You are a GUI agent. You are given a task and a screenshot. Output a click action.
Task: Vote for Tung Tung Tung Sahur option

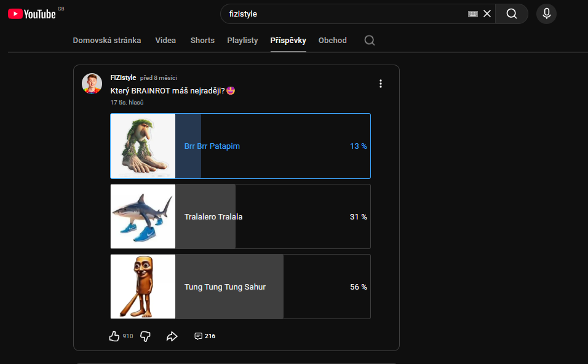click(x=240, y=287)
